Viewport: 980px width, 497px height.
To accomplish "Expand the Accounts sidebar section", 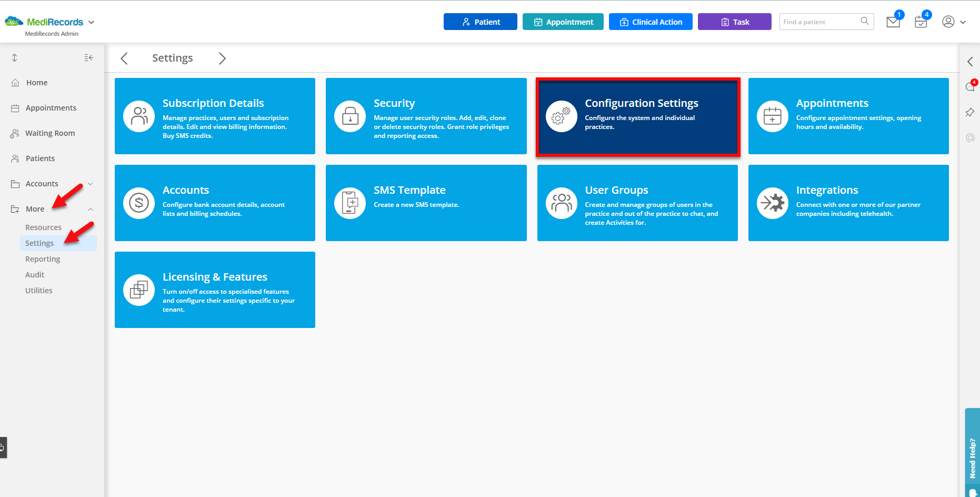I will point(91,183).
